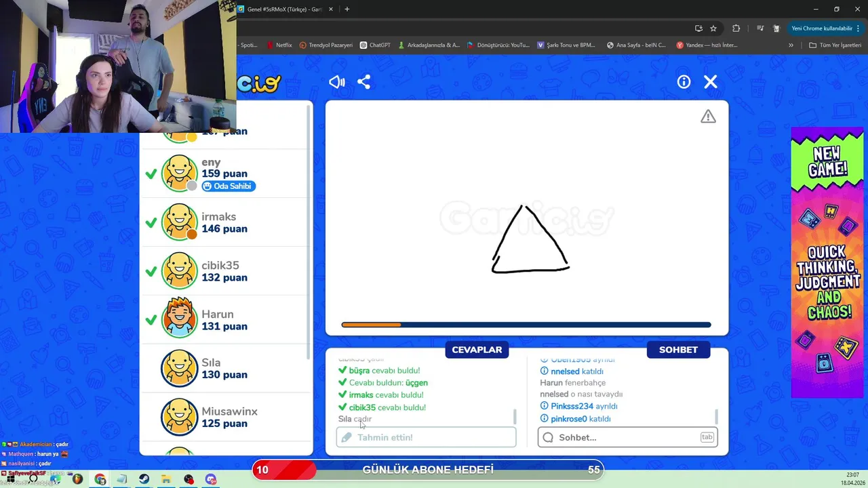Open the media control icon in toolbar

click(759, 28)
